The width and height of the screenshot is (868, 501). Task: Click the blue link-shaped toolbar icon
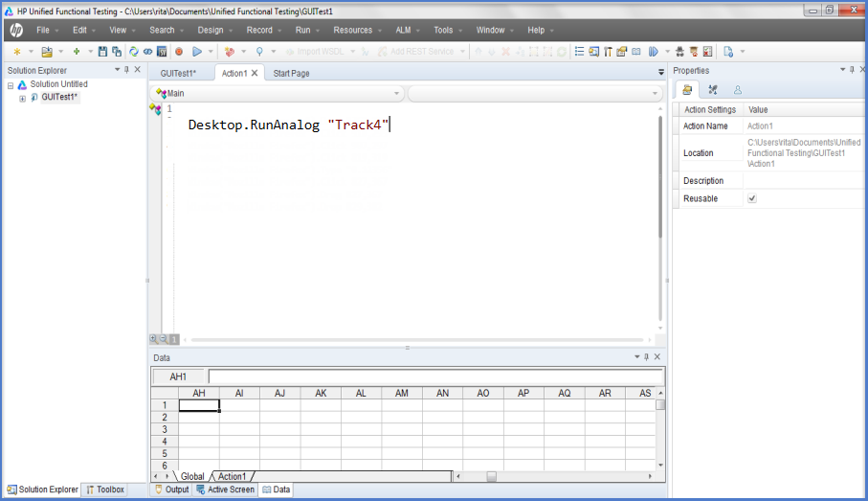pyautogui.click(x=147, y=52)
